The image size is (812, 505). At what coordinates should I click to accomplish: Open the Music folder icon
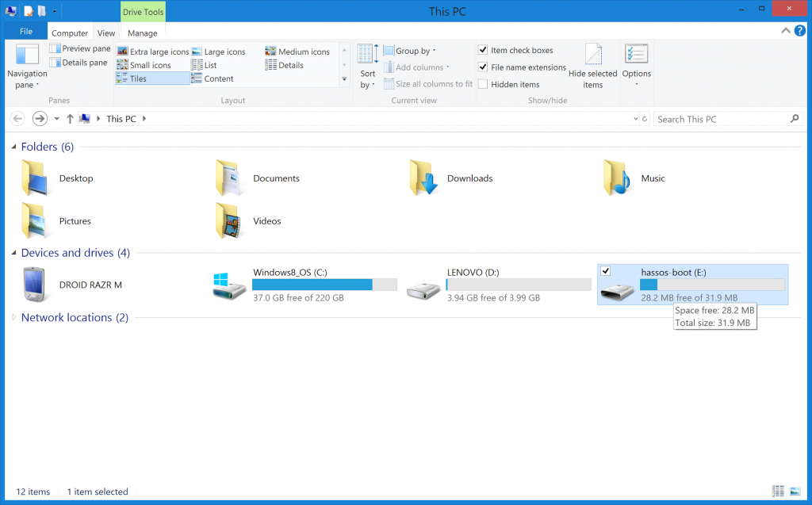(617, 178)
